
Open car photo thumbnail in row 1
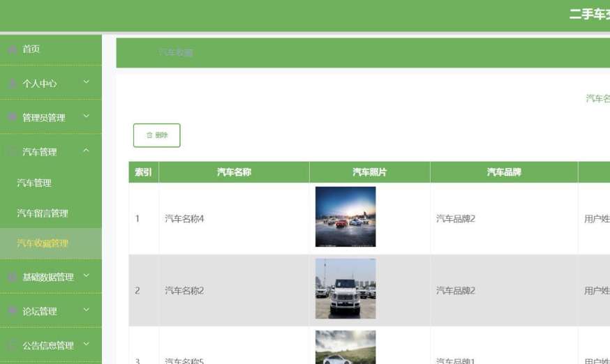[x=345, y=217]
